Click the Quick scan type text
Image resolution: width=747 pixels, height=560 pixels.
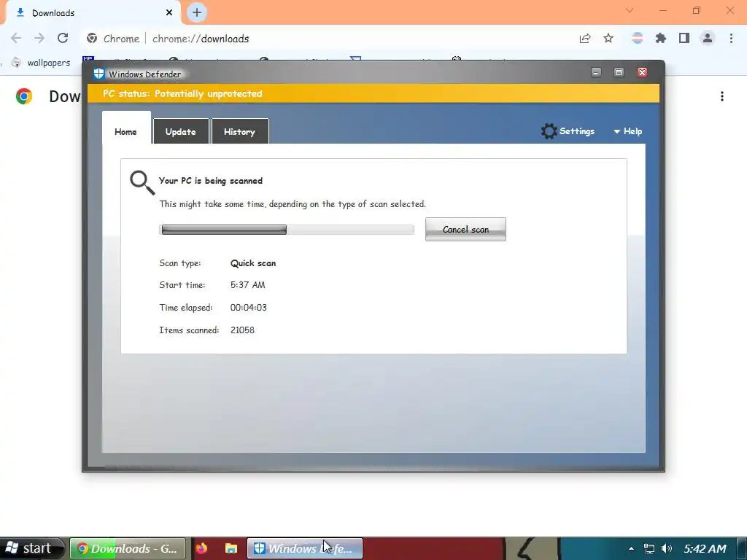click(x=253, y=263)
